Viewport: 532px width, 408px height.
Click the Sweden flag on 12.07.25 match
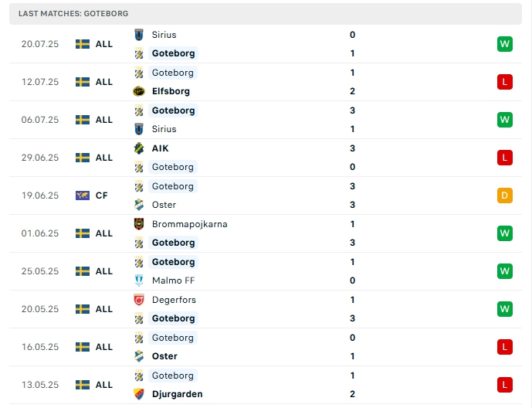83,82
